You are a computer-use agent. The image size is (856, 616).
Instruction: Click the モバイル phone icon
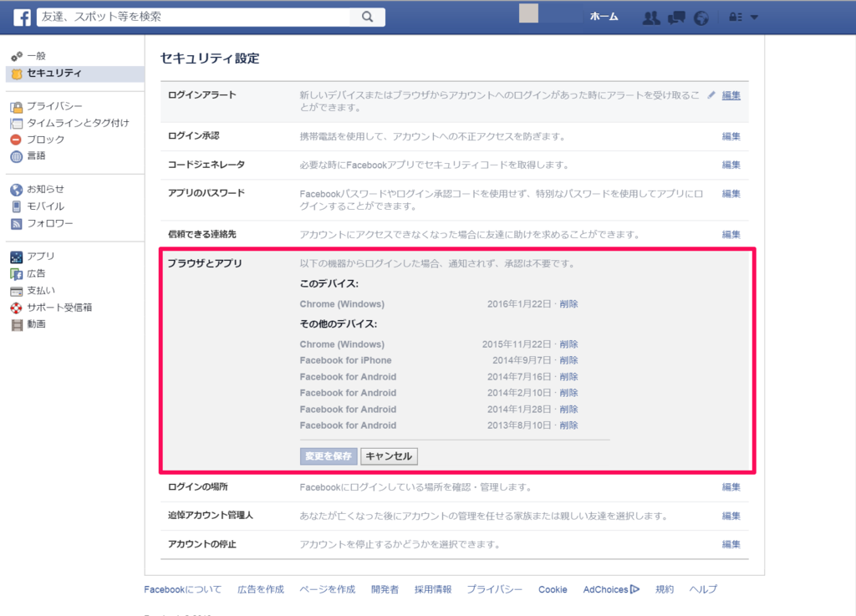tap(17, 206)
